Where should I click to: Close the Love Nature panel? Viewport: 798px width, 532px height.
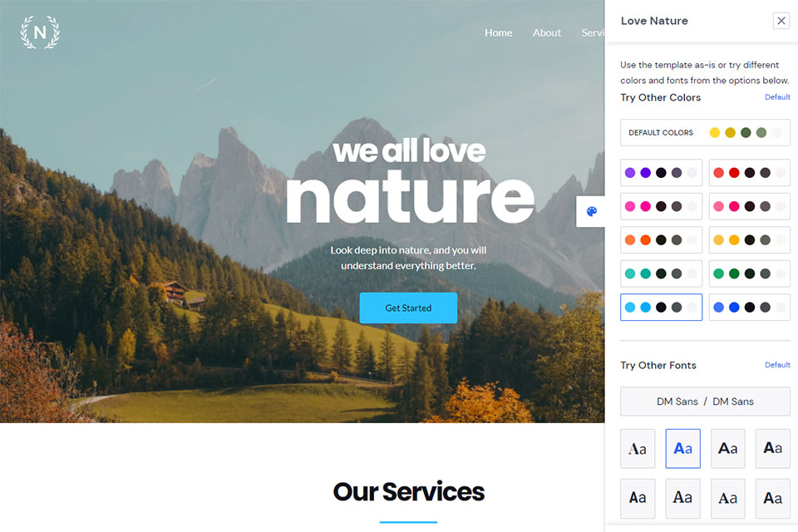tap(781, 21)
